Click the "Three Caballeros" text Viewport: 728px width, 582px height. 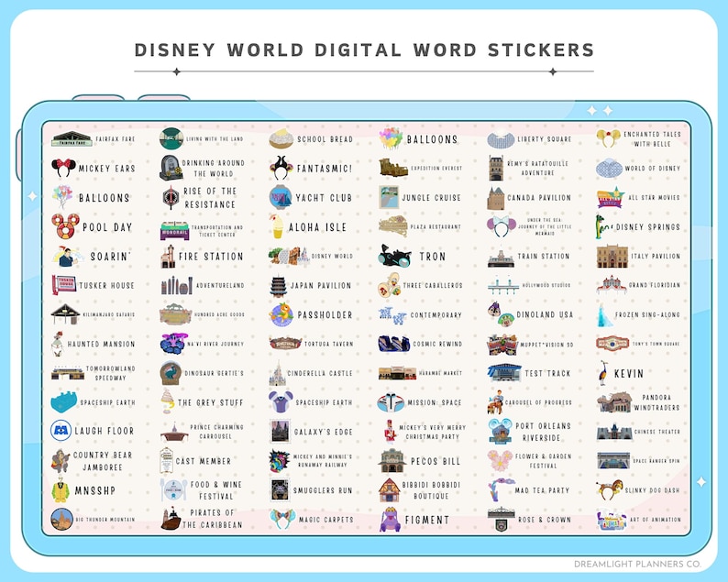(433, 285)
